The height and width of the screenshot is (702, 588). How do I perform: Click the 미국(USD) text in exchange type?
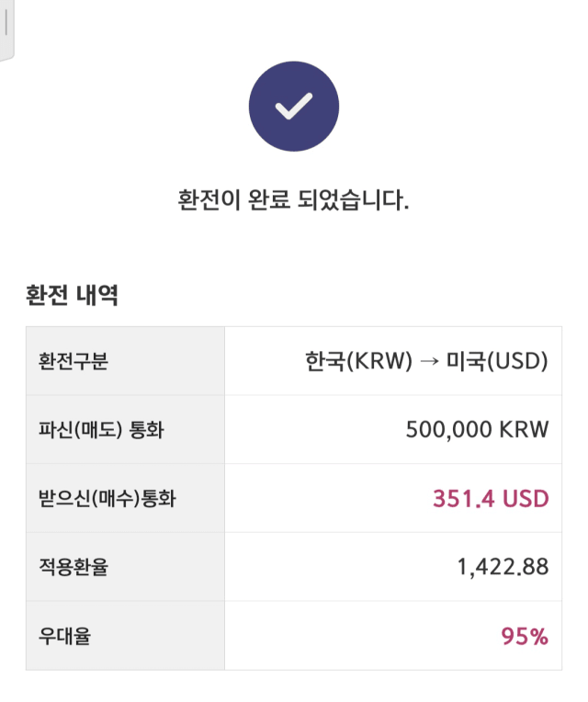coord(497,361)
